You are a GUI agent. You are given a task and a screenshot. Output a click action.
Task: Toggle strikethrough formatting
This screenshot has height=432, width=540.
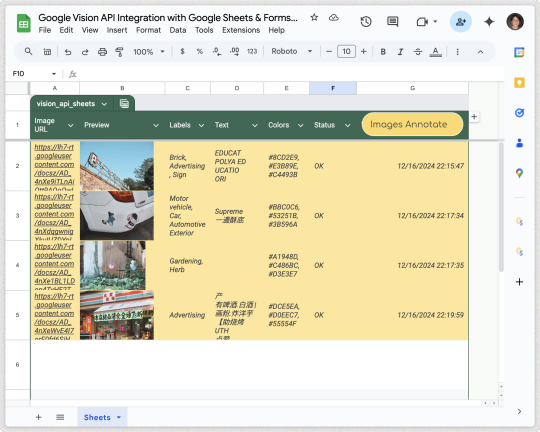coord(418,52)
